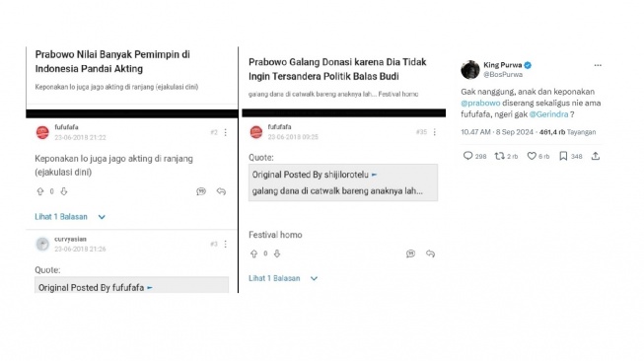Viewport: 644px width, 361px height.
Task: Quote fufufafa's post #2
Action: 201,191
